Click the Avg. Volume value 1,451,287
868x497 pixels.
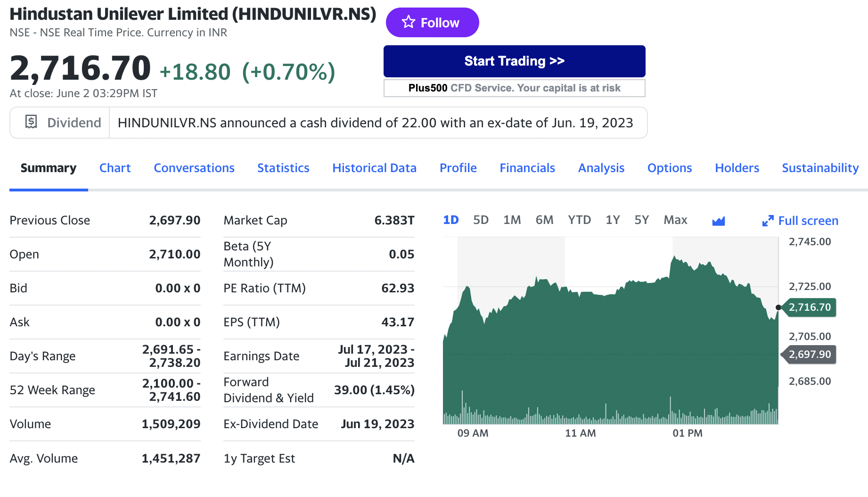pos(171,458)
